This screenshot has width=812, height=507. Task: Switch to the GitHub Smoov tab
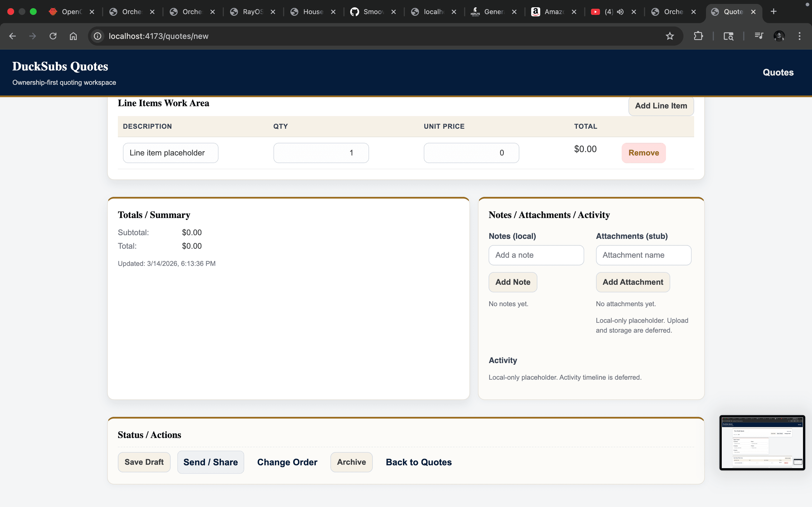click(369, 12)
